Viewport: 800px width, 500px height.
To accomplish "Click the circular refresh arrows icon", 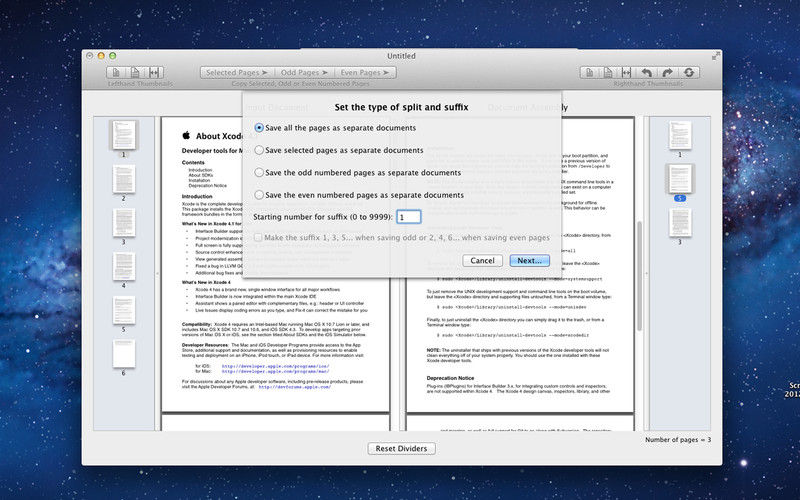I will [689, 72].
